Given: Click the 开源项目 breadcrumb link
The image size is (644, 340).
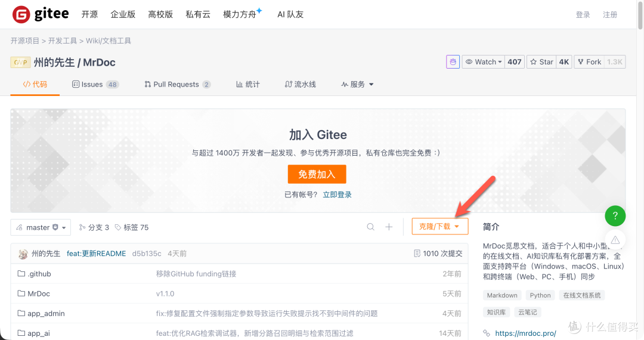Looking at the screenshot, I should pos(25,41).
